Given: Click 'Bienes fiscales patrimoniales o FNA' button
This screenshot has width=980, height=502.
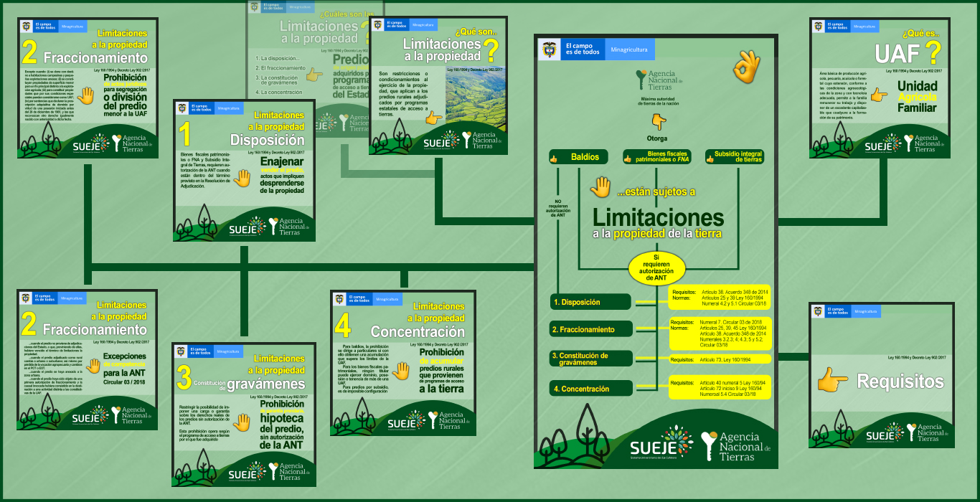Looking at the screenshot, I should point(657,157).
